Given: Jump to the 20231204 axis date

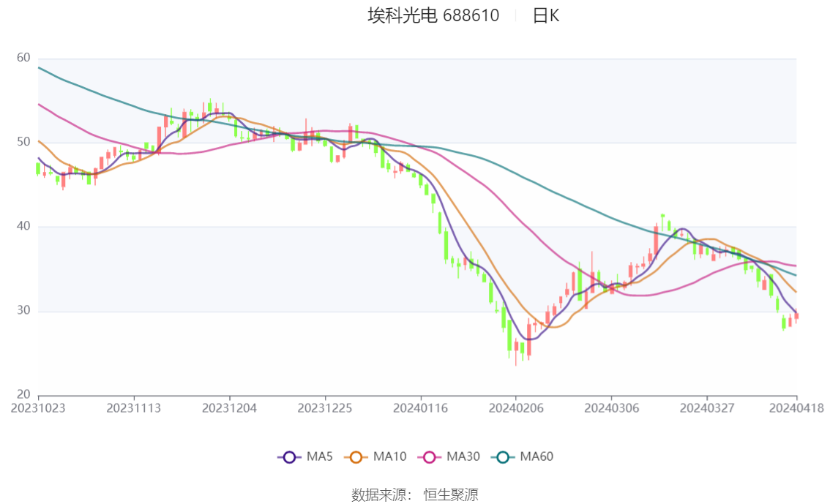Looking at the screenshot, I should coord(230,408).
